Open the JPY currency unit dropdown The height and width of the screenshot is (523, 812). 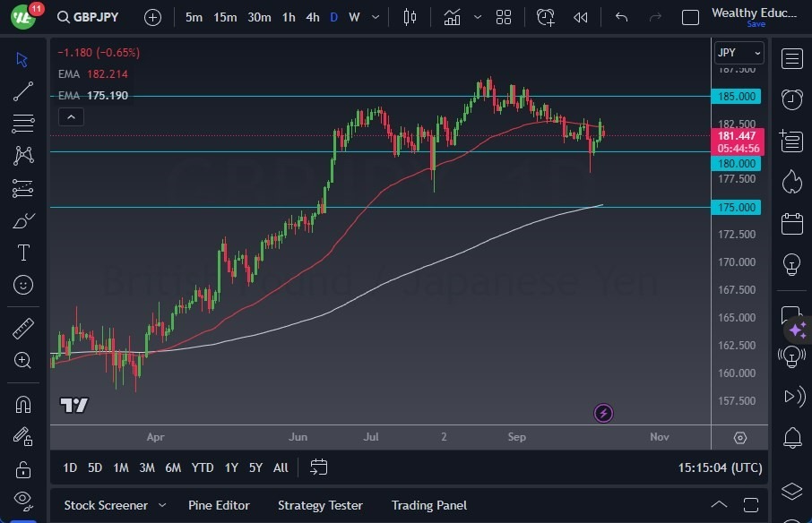[x=738, y=52]
